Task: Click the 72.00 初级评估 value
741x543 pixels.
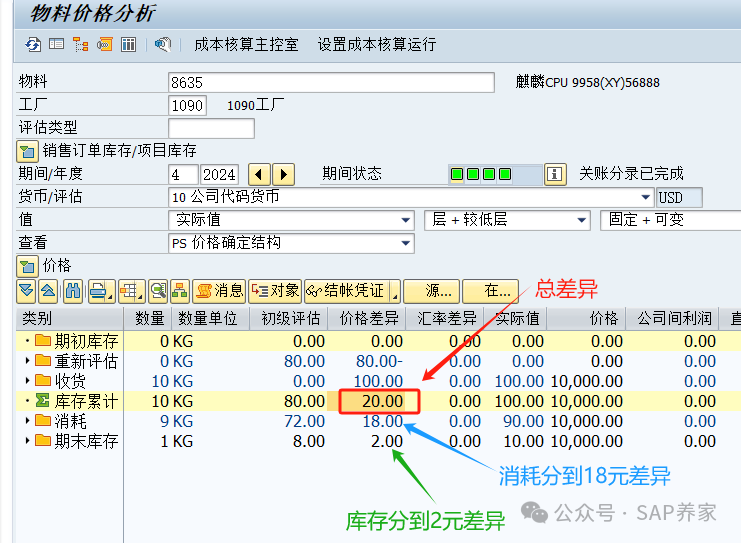Action: tap(304, 421)
